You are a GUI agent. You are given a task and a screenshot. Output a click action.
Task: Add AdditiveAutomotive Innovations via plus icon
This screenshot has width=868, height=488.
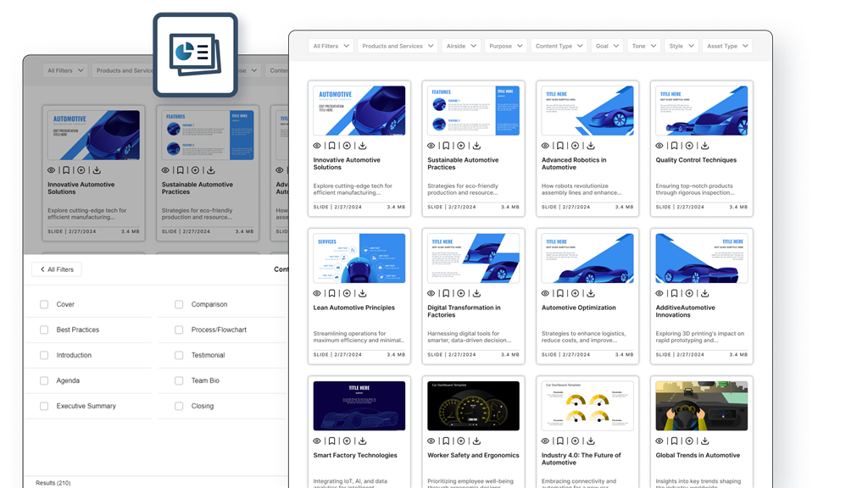689,294
